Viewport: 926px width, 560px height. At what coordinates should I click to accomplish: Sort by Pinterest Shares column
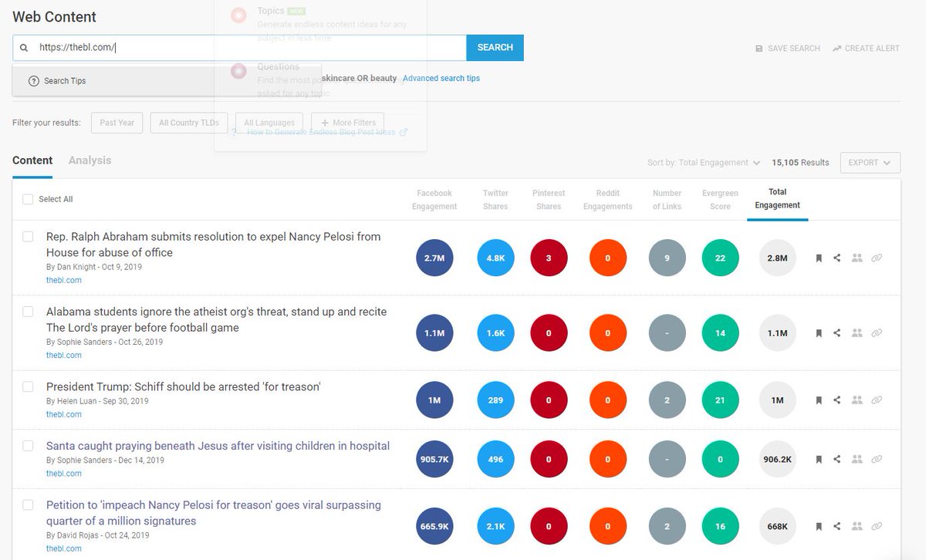pos(549,200)
